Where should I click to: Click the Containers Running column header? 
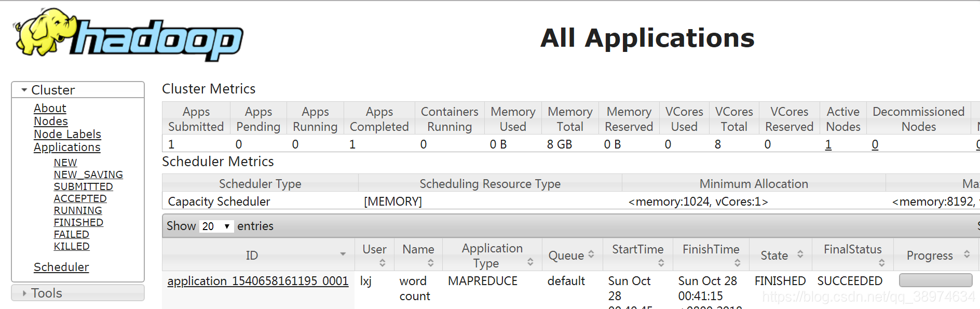click(x=450, y=119)
